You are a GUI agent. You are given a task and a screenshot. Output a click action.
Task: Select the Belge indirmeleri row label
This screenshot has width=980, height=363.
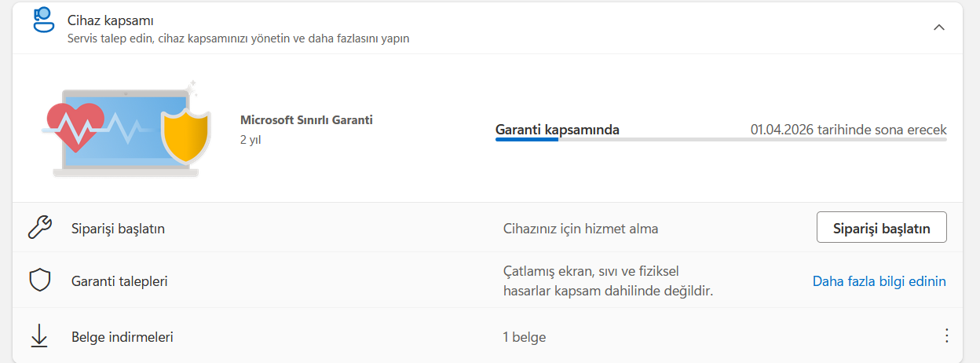click(122, 337)
